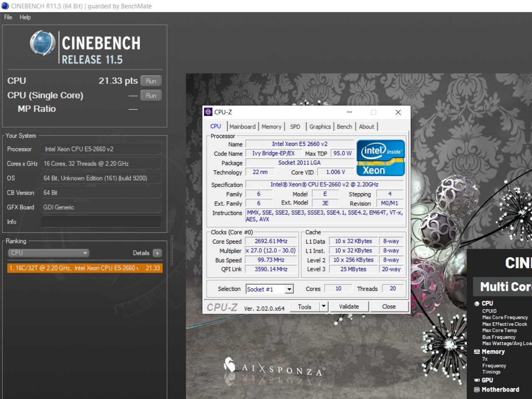Click the Specification field in CPU-Z
This screenshot has width=532, height=399.
coord(324,185)
